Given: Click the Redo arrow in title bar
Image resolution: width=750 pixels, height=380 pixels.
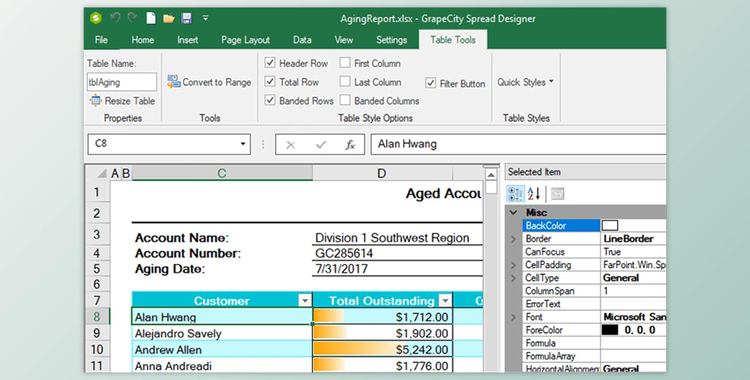Looking at the screenshot, I should click(x=132, y=18).
